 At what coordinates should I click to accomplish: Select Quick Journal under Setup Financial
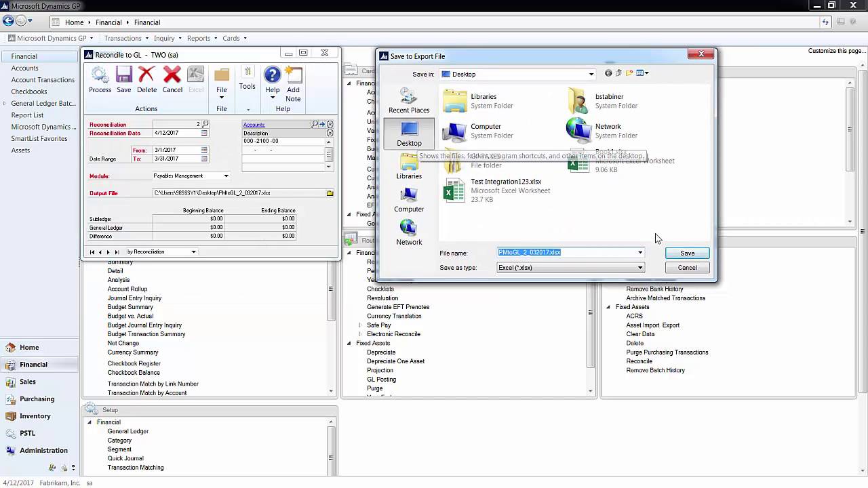click(x=125, y=458)
